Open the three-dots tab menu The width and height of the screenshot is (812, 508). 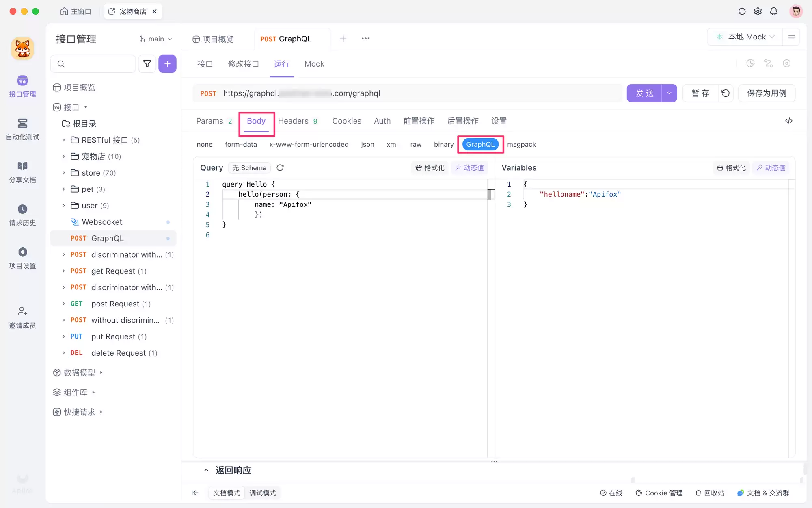(x=365, y=39)
